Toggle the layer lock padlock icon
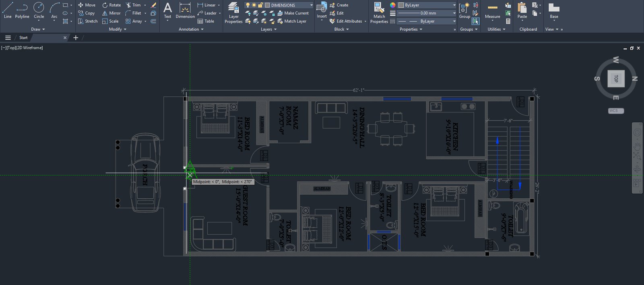 pos(260,5)
